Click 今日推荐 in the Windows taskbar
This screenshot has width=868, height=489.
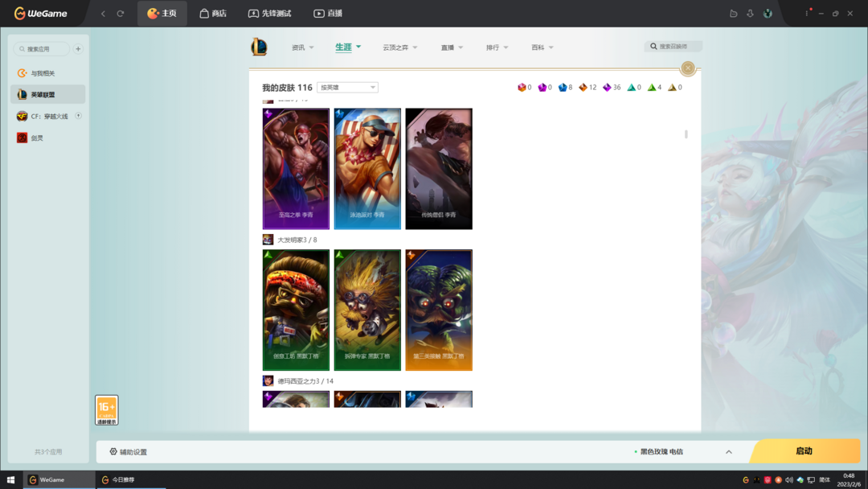click(x=131, y=479)
